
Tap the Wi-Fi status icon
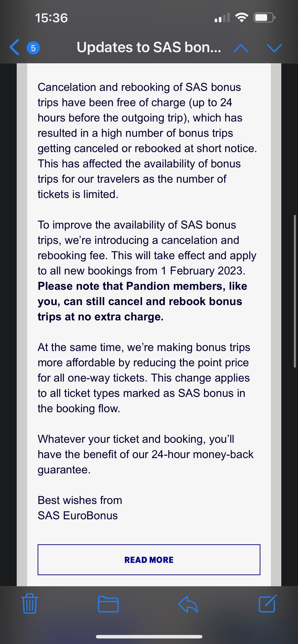click(241, 17)
